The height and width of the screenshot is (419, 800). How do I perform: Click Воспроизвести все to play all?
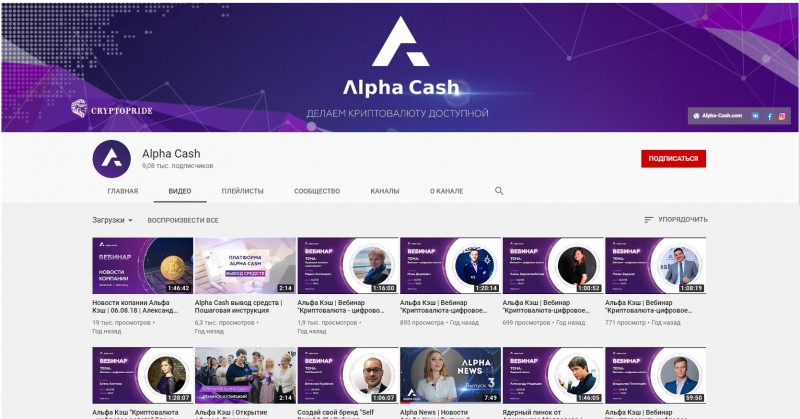click(183, 220)
